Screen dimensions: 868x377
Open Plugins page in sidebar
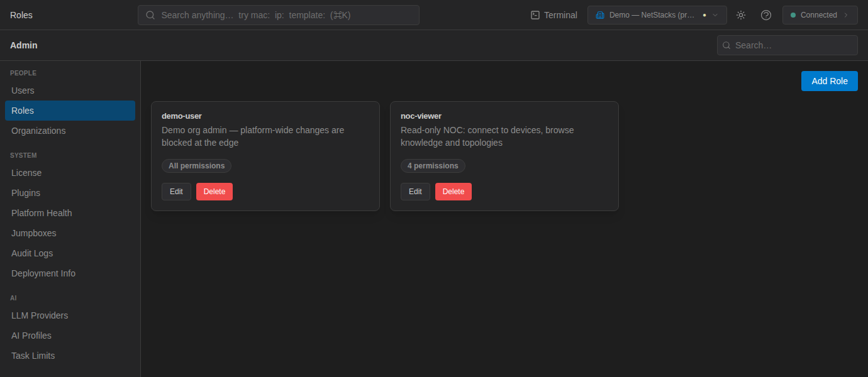[x=70, y=193]
